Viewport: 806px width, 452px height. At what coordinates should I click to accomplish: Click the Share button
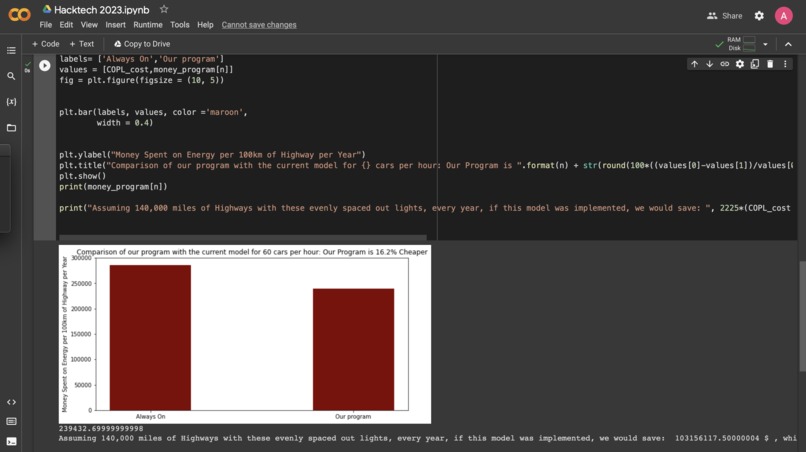coord(724,16)
